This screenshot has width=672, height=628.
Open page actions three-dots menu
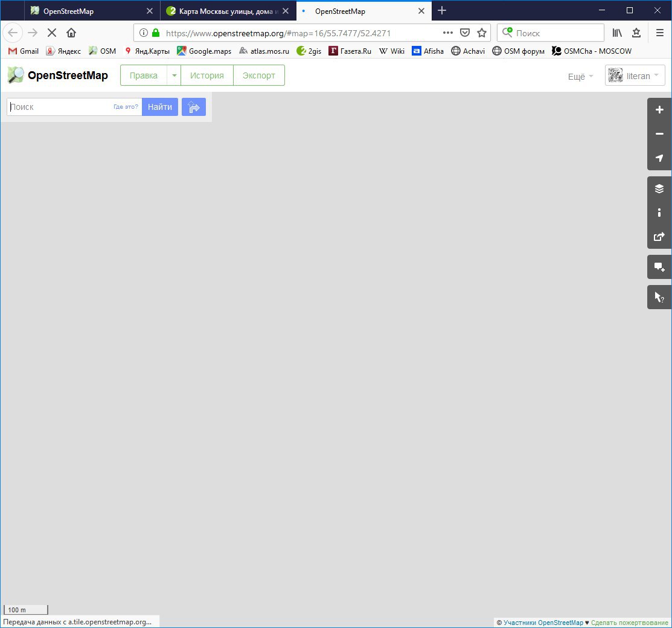click(x=448, y=33)
